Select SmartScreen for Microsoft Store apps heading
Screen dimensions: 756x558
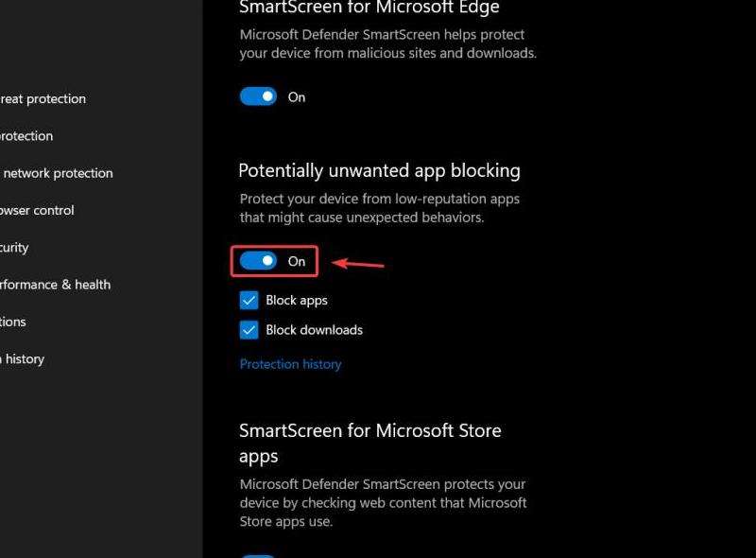[370, 444]
